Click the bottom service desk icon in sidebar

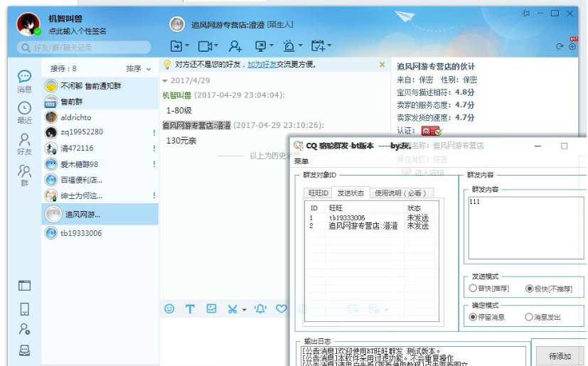pos(25,350)
